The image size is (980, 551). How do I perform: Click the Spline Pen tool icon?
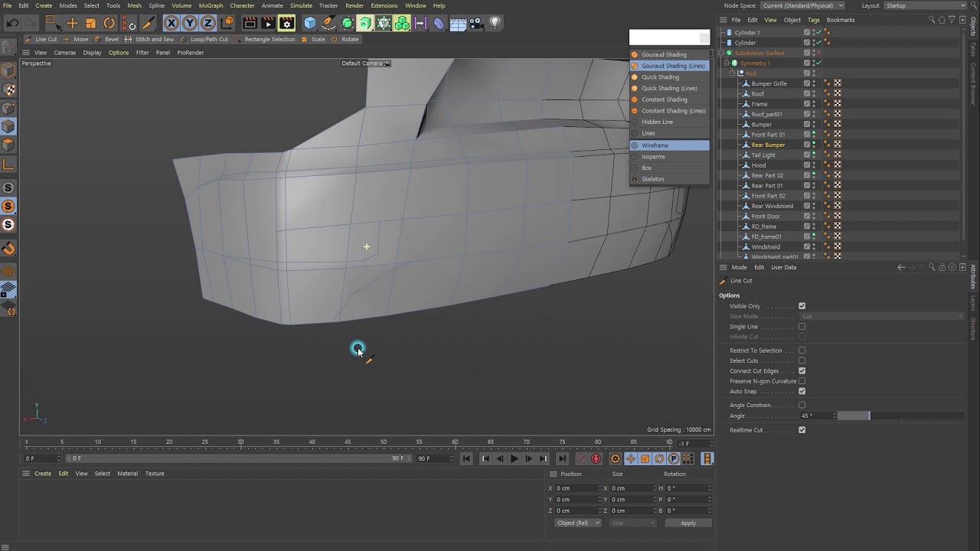[x=328, y=23]
